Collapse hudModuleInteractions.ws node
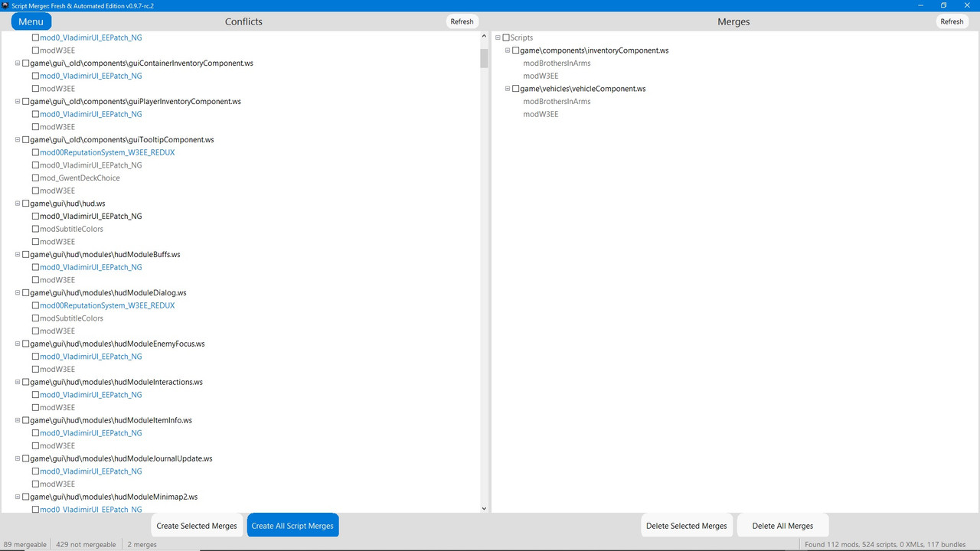Screen dimensions: 980x551 [18, 382]
